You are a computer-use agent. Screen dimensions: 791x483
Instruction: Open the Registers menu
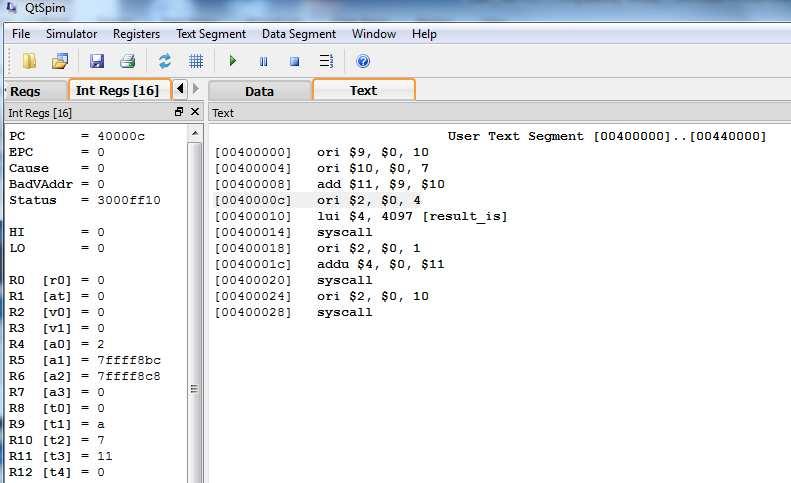point(136,34)
